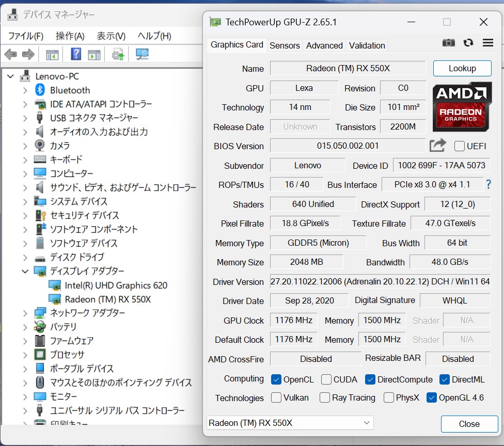Open the ファイル(F) menu
The height and width of the screenshot is (446, 504).
pyautogui.click(x=26, y=36)
